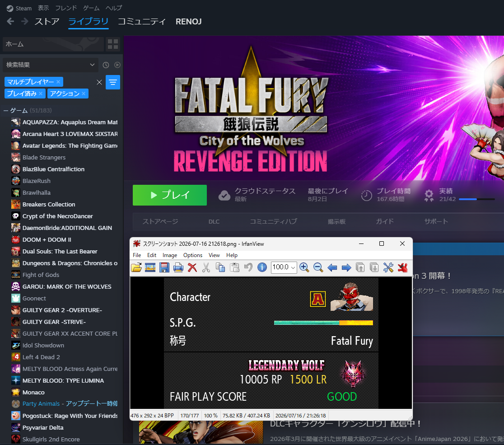
Task: Collapse the ゲーム category section
Action: pos(6,111)
